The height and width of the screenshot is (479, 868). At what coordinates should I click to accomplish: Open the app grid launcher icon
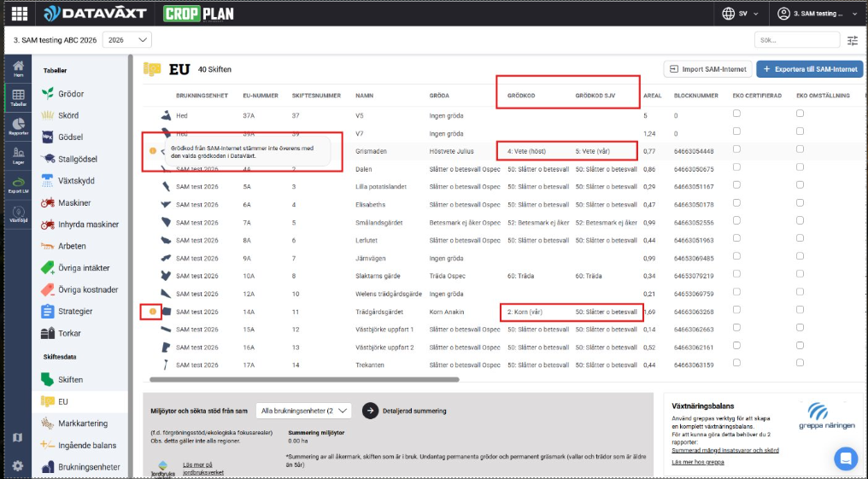[x=19, y=14]
